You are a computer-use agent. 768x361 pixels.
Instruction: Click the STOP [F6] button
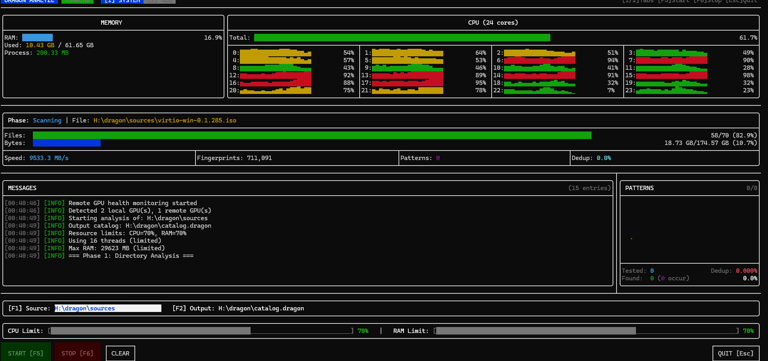(x=77, y=353)
